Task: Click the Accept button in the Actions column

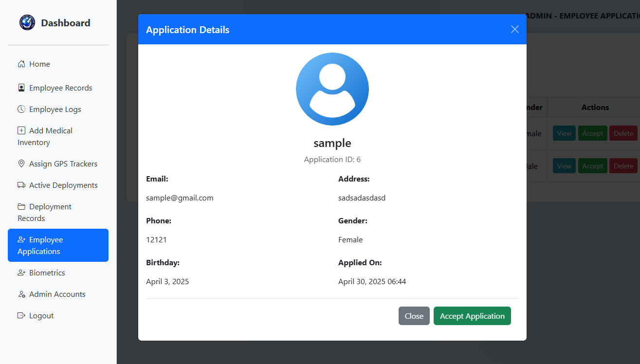Action: point(593,133)
